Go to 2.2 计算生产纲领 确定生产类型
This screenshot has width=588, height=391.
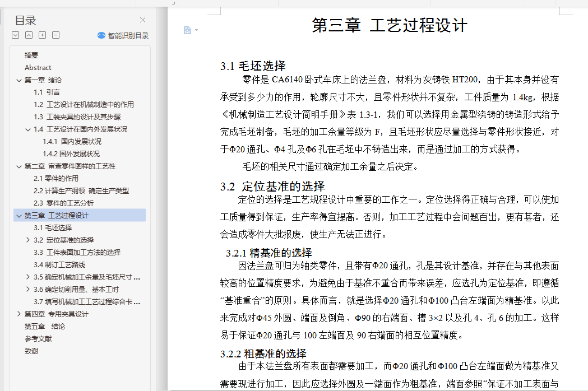[81, 191]
